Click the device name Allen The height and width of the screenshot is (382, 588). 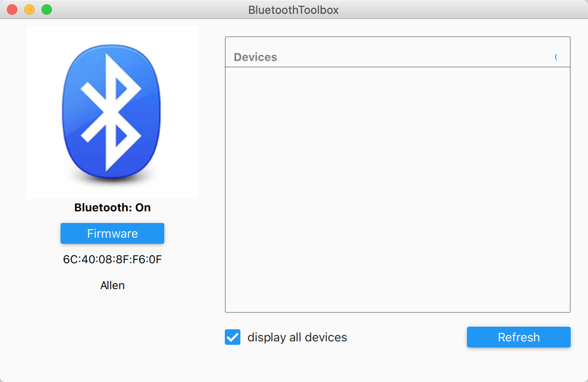tap(112, 285)
